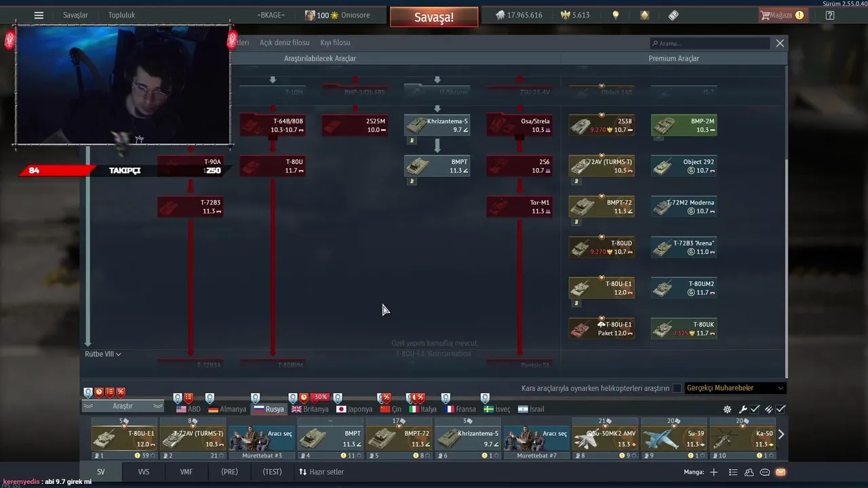This screenshot has height=488, width=868.
Task: Select the Ka-50 crew slot
Action: (x=742, y=438)
